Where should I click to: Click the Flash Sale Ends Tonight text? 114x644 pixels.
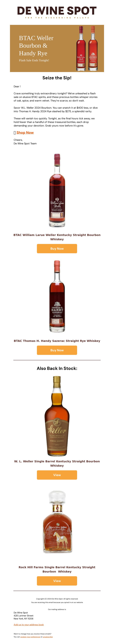coord(34,60)
